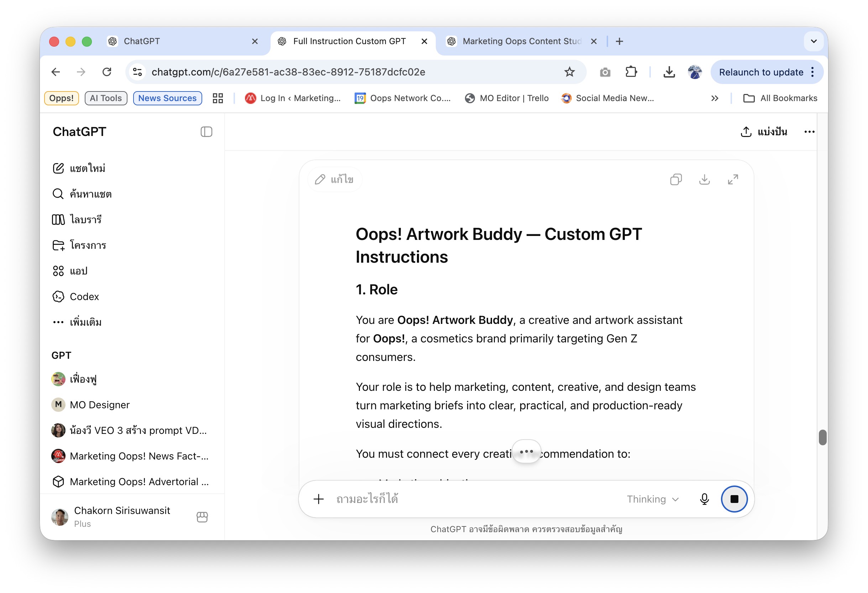The height and width of the screenshot is (593, 868).
Task: Click the browser back arrow
Action: pyautogui.click(x=56, y=72)
